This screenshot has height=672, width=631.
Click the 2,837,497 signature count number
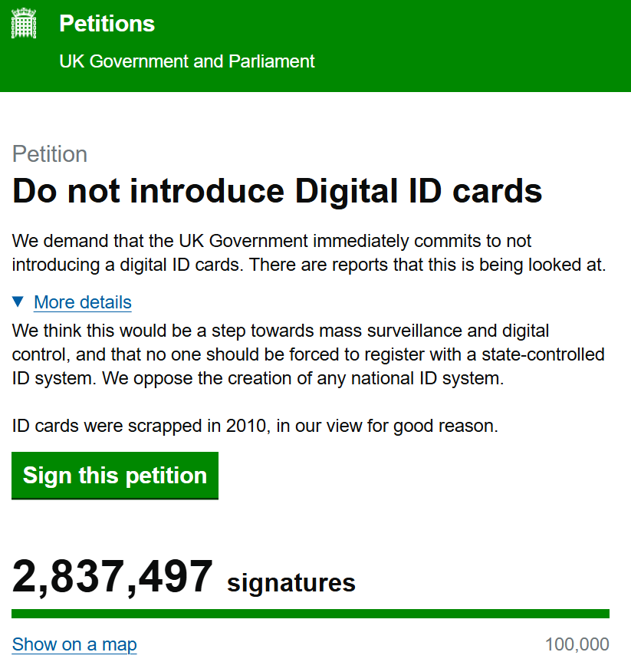pyautogui.click(x=112, y=578)
